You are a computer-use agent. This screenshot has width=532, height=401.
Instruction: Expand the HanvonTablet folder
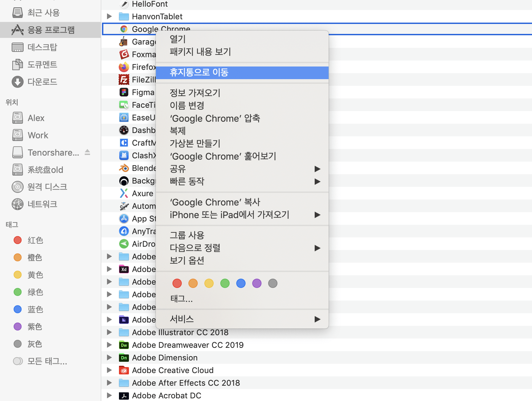tap(109, 16)
